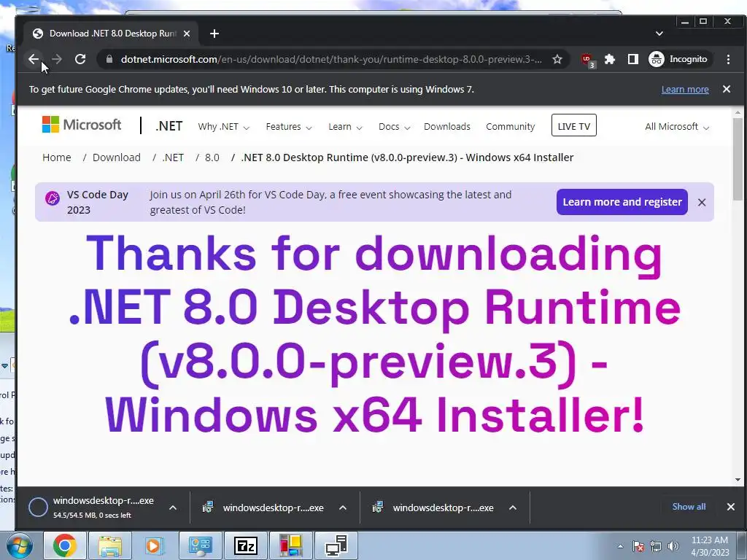Expand options for the third download item

tap(513, 507)
